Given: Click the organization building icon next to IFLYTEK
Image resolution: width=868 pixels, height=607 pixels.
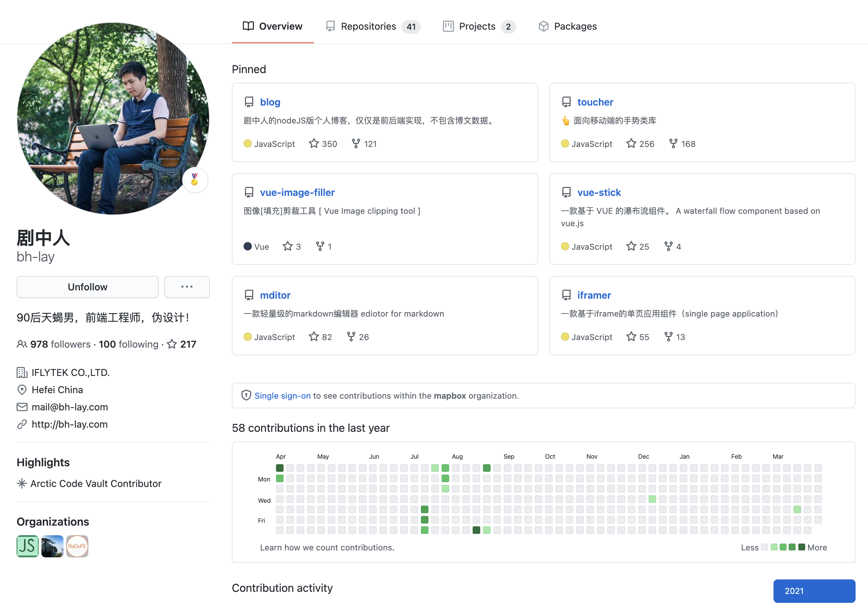Looking at the screenshot, I should click(22, 373).
